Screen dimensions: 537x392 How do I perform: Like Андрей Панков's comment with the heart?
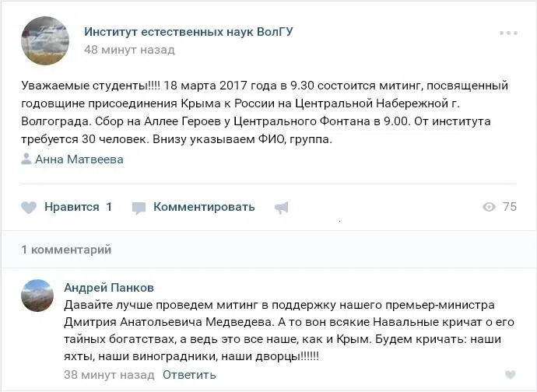(x=510, y=375)
